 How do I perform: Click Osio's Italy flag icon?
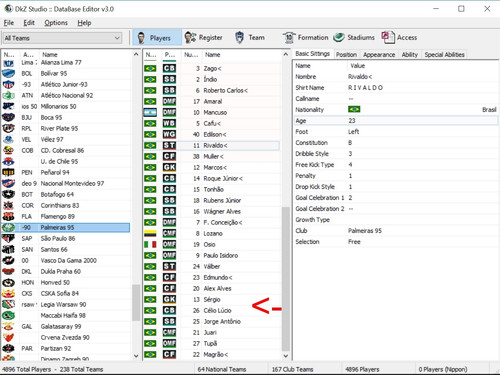(x=150, y=244)
